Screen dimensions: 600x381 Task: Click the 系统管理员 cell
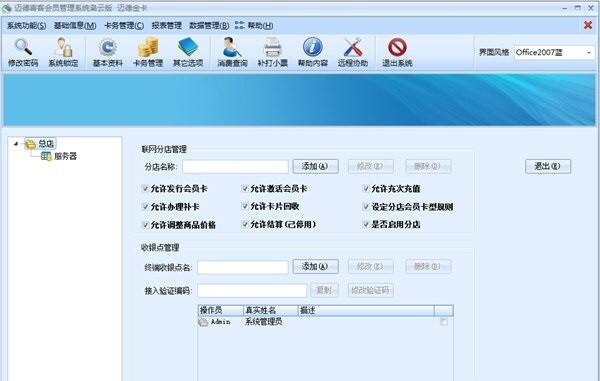tap(264, 322)
